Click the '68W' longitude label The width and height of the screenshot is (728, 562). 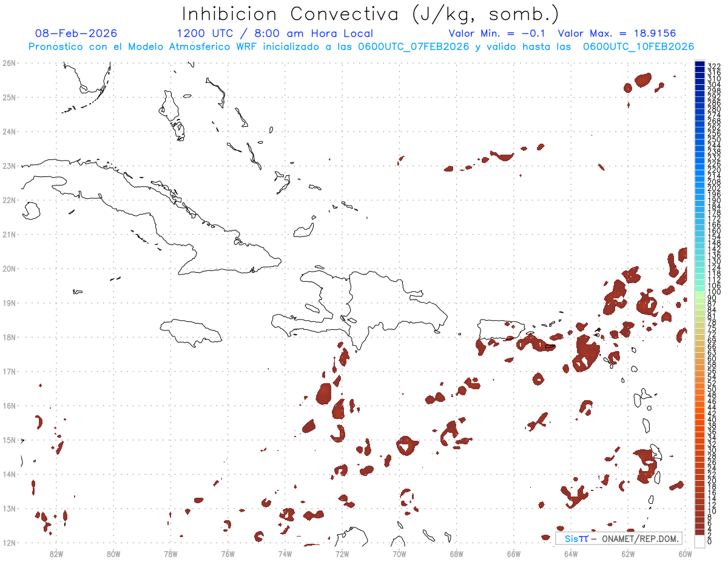(x=457, y=554)
